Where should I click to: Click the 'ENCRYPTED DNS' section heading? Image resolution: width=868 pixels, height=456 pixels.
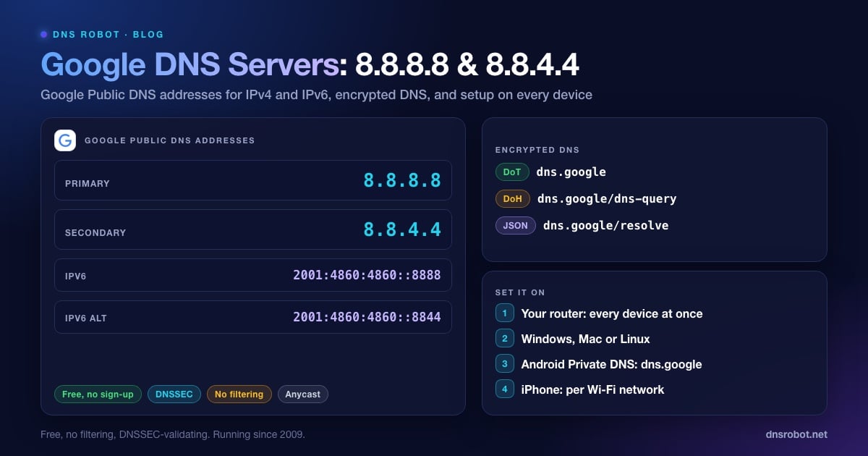(537, 150)
